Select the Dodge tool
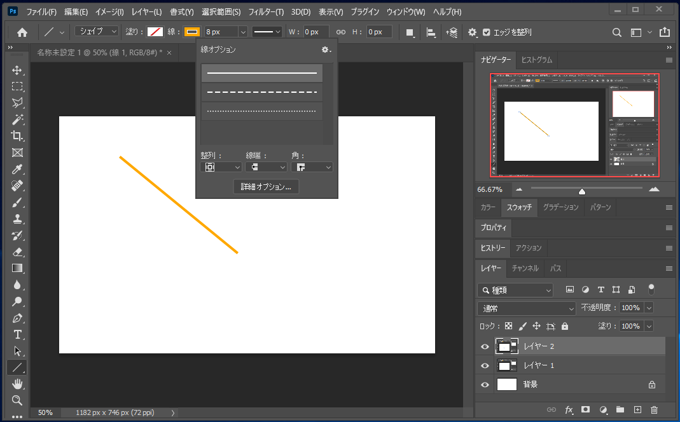Viewport: 680px width, 422px height. point(17,301)
